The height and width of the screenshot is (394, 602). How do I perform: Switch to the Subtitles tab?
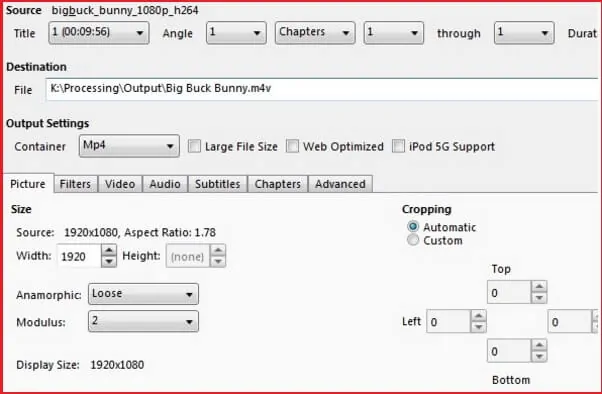[217, 184]
